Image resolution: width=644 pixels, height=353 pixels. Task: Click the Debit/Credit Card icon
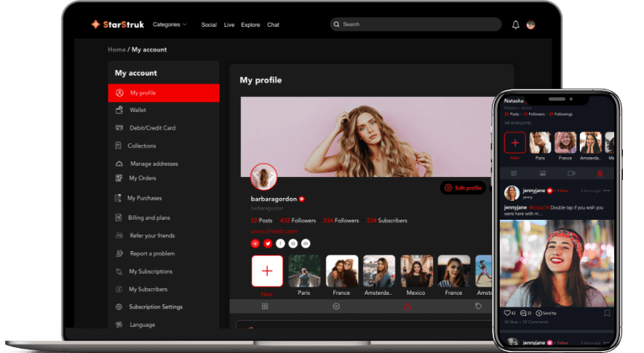(x=119, y=128)
